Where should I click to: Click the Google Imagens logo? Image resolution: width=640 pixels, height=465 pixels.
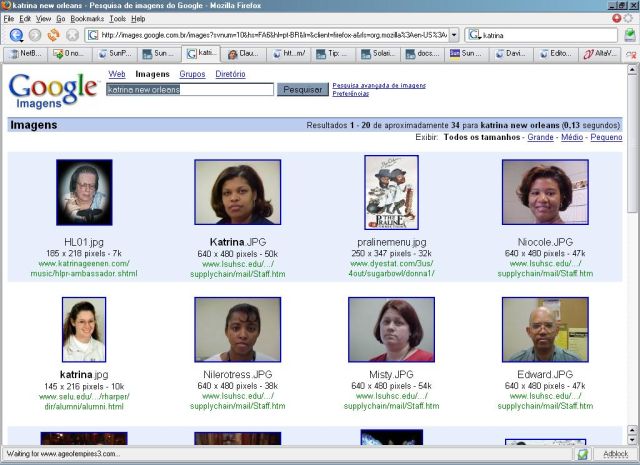pyautogui.click(x=53, y=91)
